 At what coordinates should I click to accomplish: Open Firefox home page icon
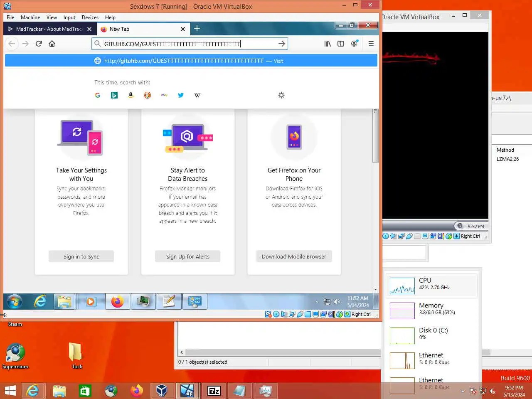click(52, 44)
